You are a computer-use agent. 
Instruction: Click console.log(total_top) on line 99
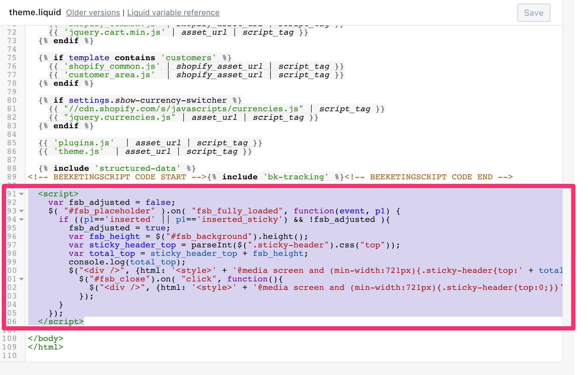[127, 262]
